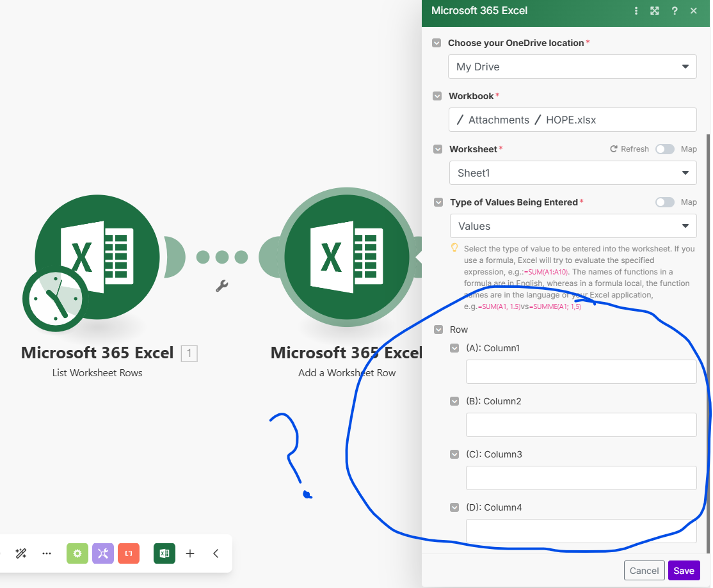Image resolution: width=713 pixels, height=588 pixels.
Task: Click the Excel favorite icon in toolbar
Action: click(164, 553)
